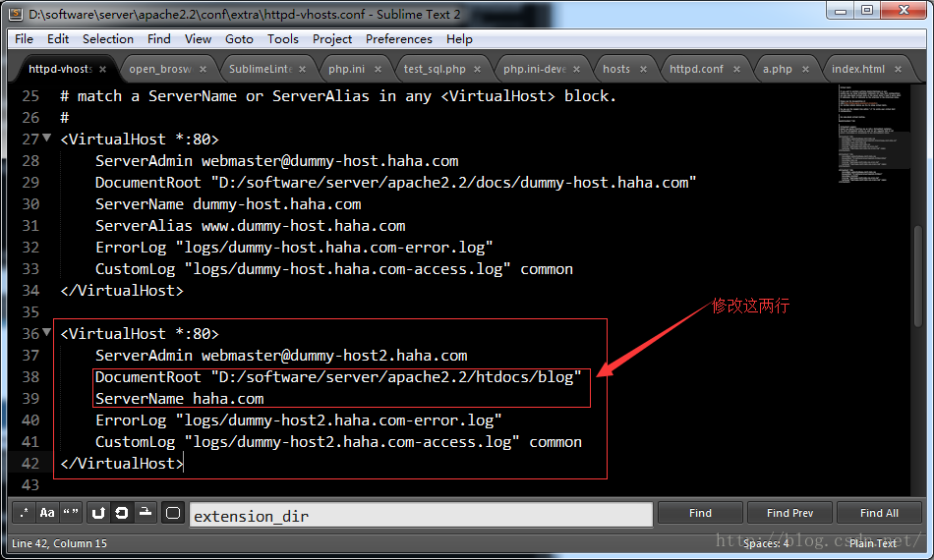
Task: Click the Find Prev button
Action: [789, 513]
